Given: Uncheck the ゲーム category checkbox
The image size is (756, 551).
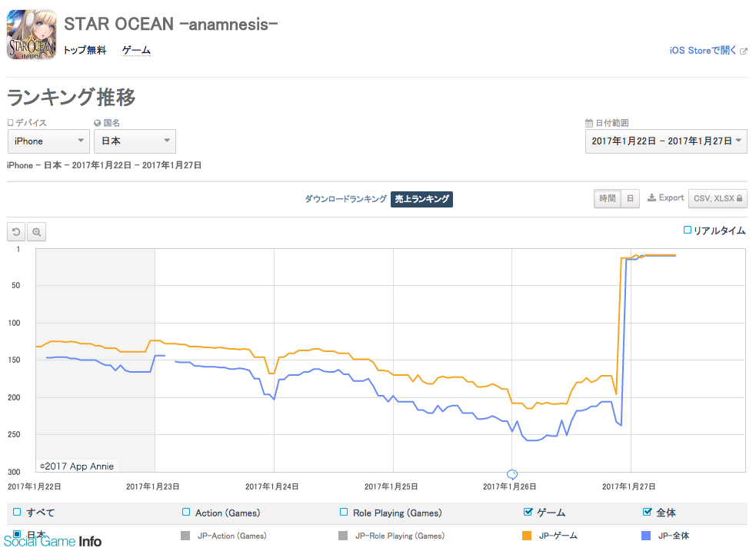Looking at the screenshot, I should 528,512.
